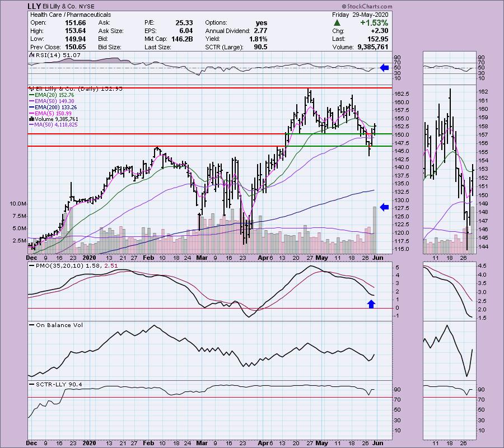The width and height of the screenshot is (504, 448).
Task: Click the LLY ticker symbol in the header
Action: (34, 6)
